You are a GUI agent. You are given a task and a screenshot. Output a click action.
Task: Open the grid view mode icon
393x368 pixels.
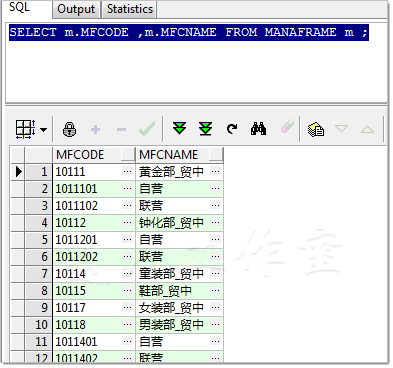point(25,129)
